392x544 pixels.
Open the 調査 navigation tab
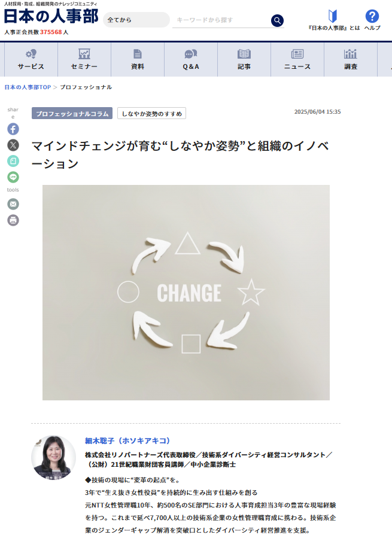click(x=351, y=59)
